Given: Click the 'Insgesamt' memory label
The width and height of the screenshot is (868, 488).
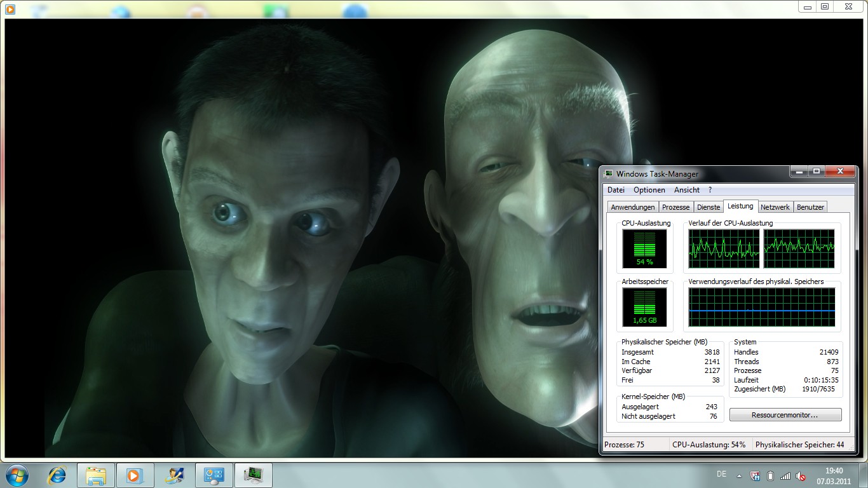Looking at the screenshot, I should coord(637,352).
